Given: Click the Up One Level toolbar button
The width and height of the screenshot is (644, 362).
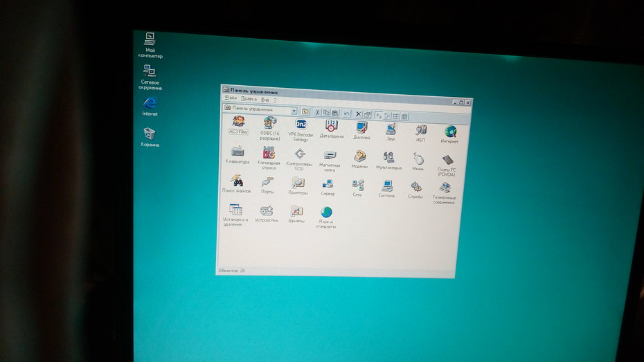Looking at the screenshot, I should 305,111.
